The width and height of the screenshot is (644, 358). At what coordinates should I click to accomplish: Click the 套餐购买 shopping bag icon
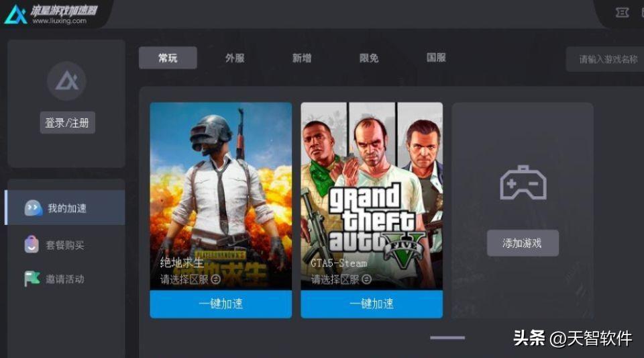tap(32, 244)
